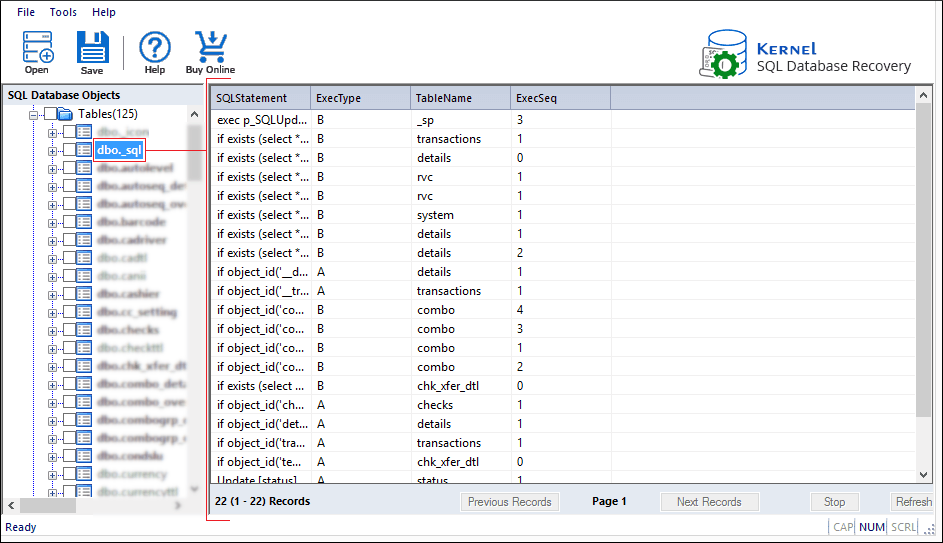The width and height of the screenshot is (943, 543).
Task: Click the NUM indicator in status bar
Action: [x=871, y=527]
